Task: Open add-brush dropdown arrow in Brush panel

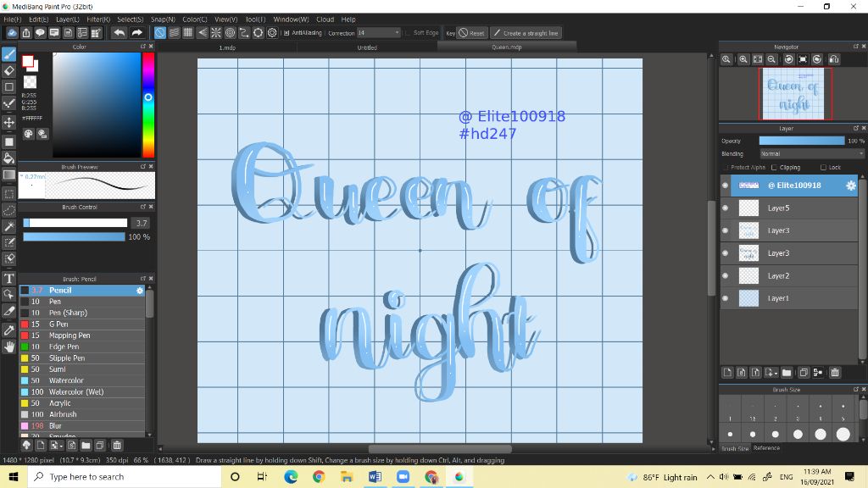Action: coord(61,446)
